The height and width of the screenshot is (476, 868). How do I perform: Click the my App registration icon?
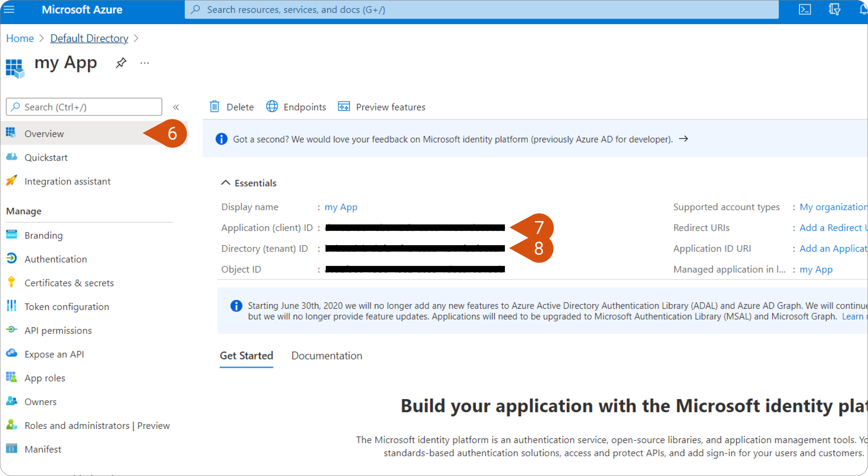15,69
